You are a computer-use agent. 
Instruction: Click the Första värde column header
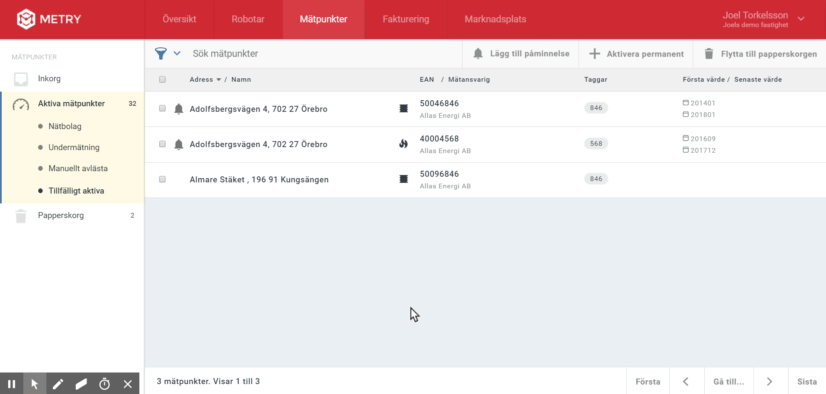pyautogui.click(x=704, y=80)
